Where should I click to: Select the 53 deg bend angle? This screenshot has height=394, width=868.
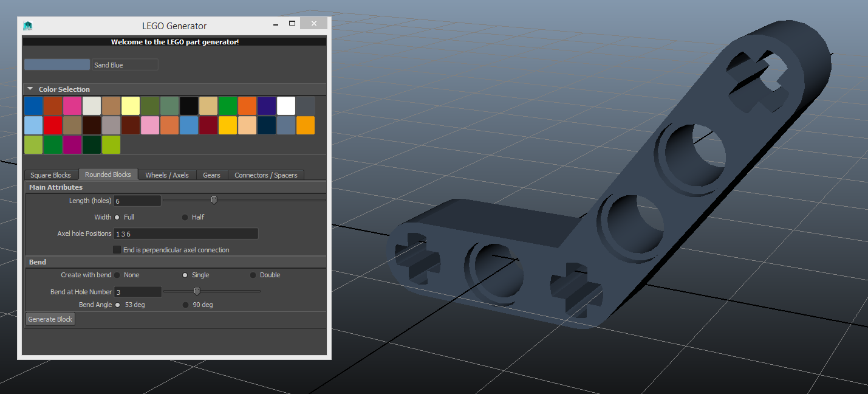click(x=117, y=305)
